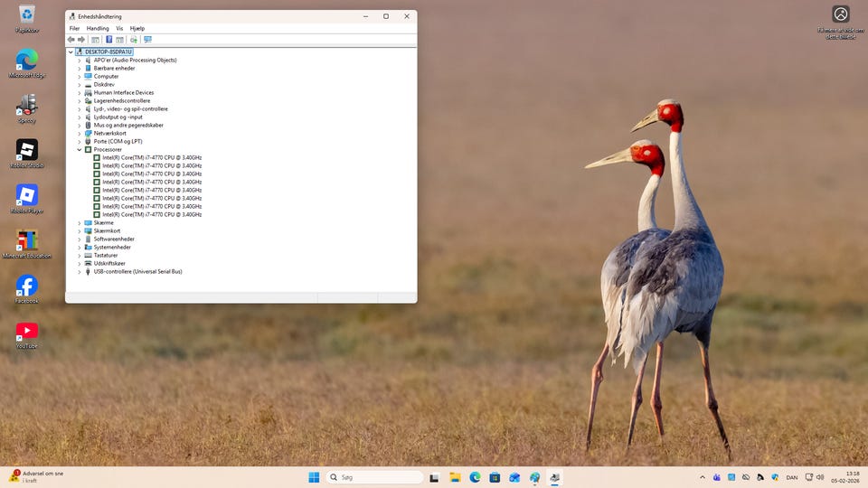Select the YouTube desktop shortcut

pos(26,334)
